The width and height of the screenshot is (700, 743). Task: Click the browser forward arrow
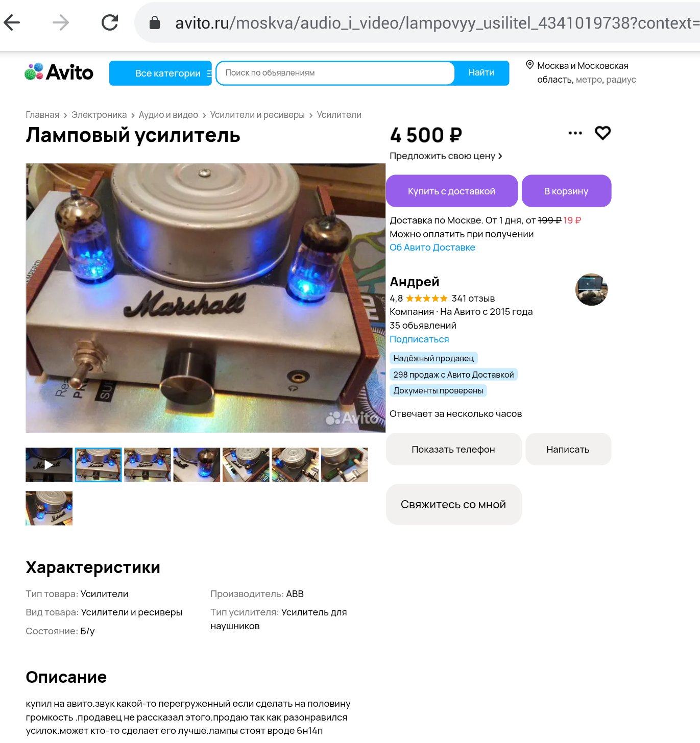click(61, 22)
